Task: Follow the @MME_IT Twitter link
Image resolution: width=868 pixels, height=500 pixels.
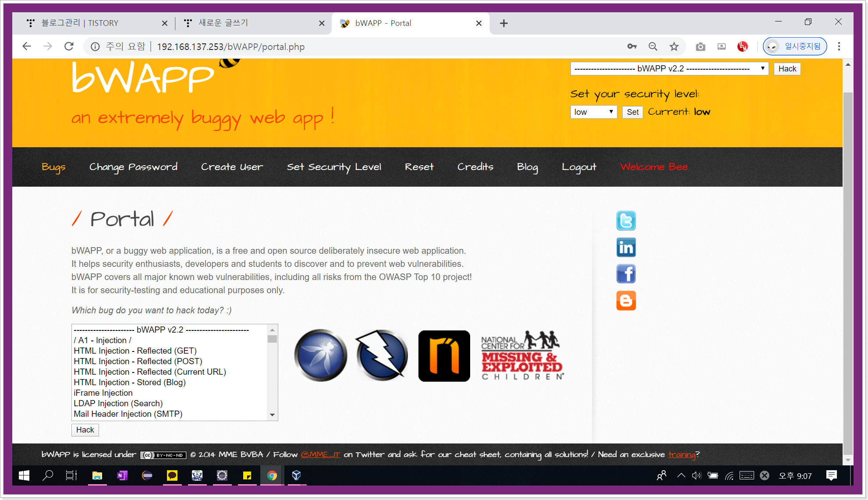Action: pos(320,454)
